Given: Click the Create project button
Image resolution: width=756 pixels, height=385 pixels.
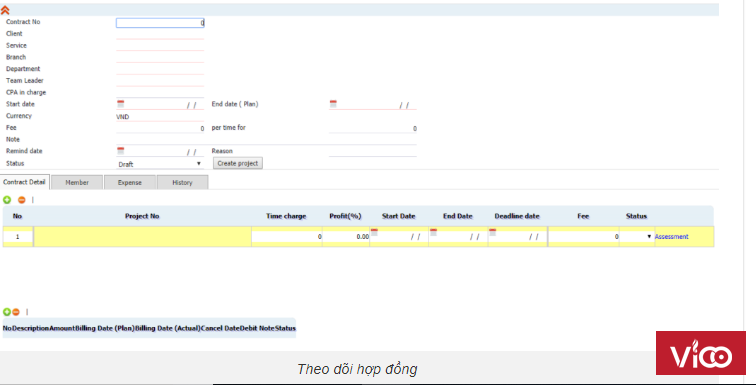Looking at the screenshot, I should (238, 163).
